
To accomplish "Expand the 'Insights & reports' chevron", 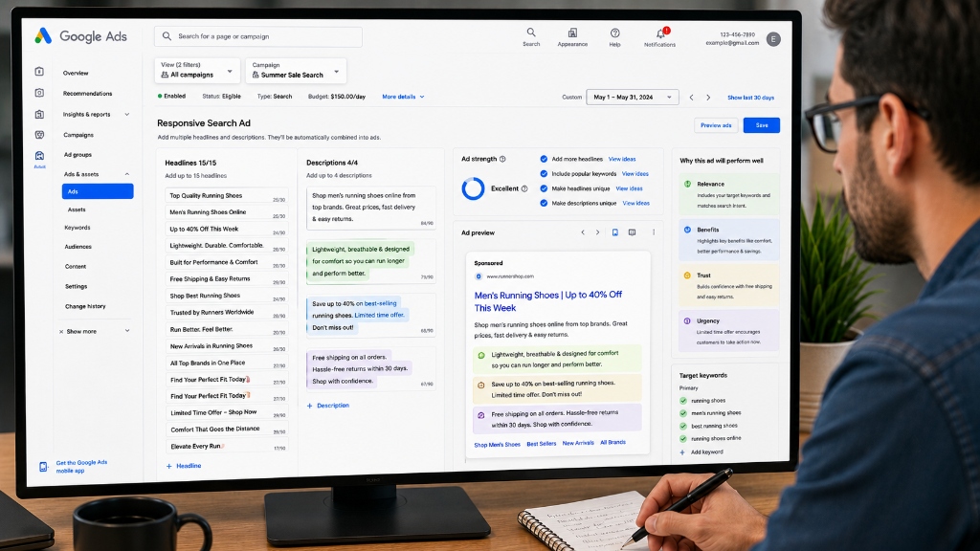I will click(x=127, y=115).
